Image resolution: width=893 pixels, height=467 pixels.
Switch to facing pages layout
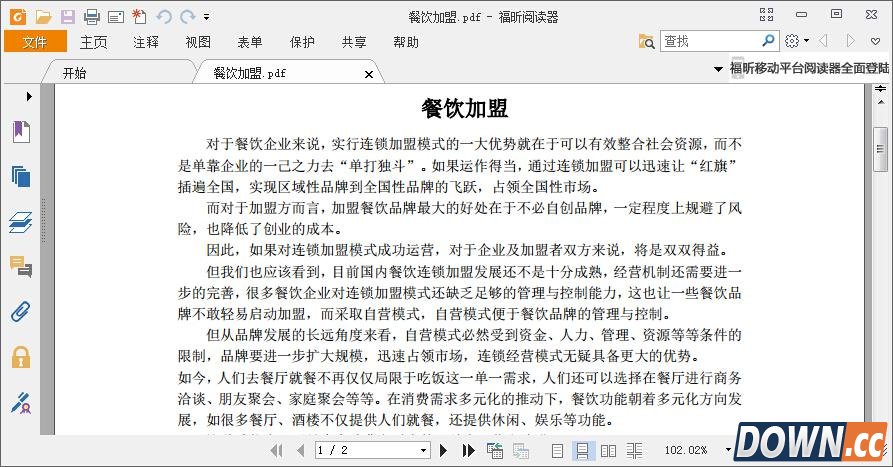(x=608, y=450)
